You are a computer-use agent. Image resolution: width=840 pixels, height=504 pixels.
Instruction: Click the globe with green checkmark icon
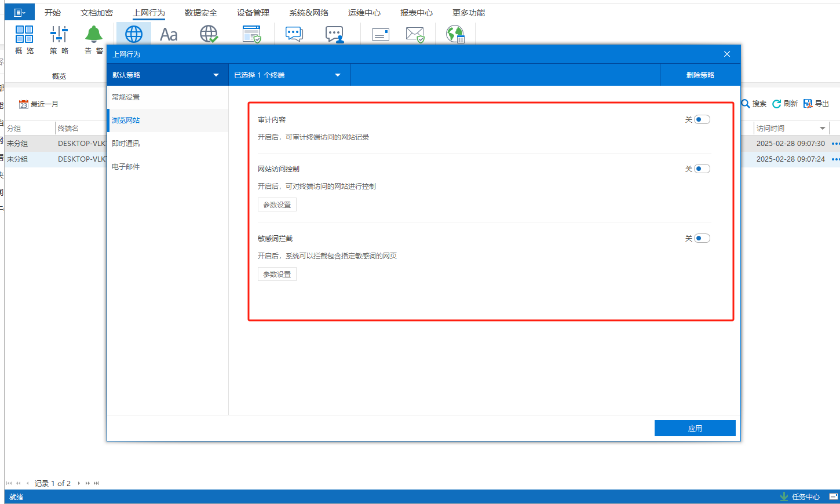209,34
